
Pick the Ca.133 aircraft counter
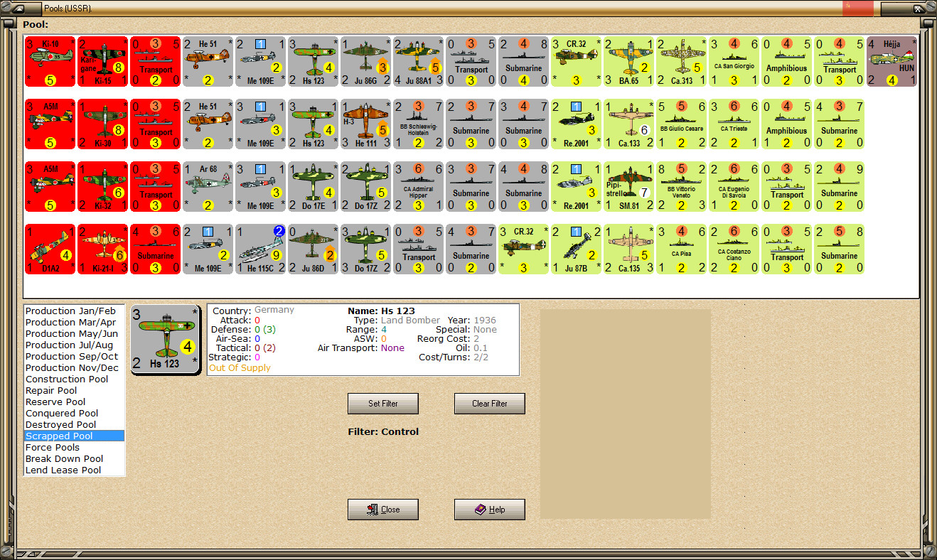point(628,124)
